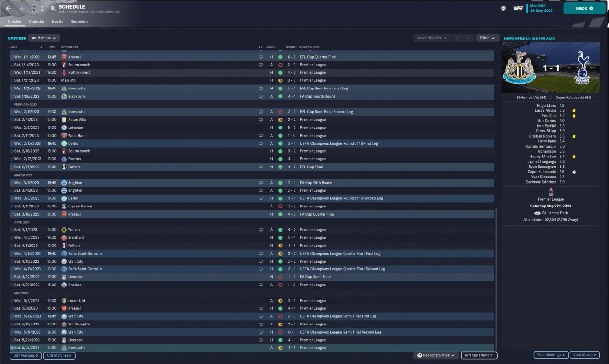Click the Opposition column header

[69, 47]
